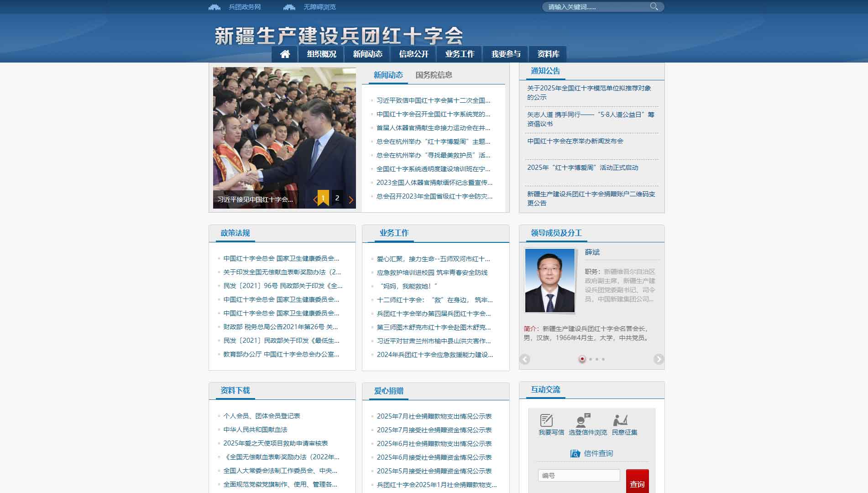
Task: Open news 总会在杭州举办“寻找最美救护员”
Action: point(434,155)
